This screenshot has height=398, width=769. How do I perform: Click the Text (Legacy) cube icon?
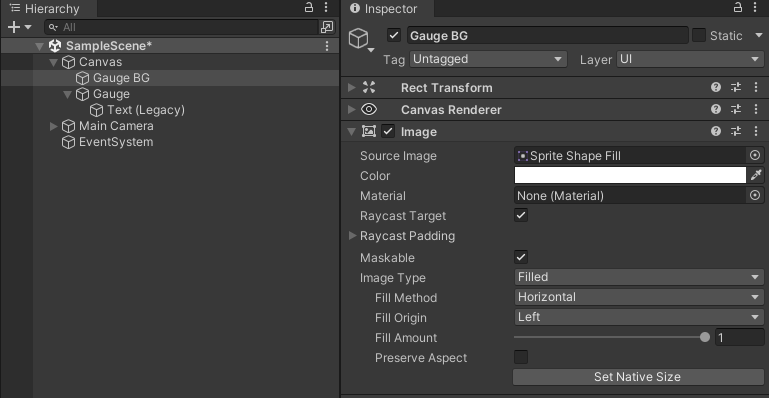tap(97, 110)
